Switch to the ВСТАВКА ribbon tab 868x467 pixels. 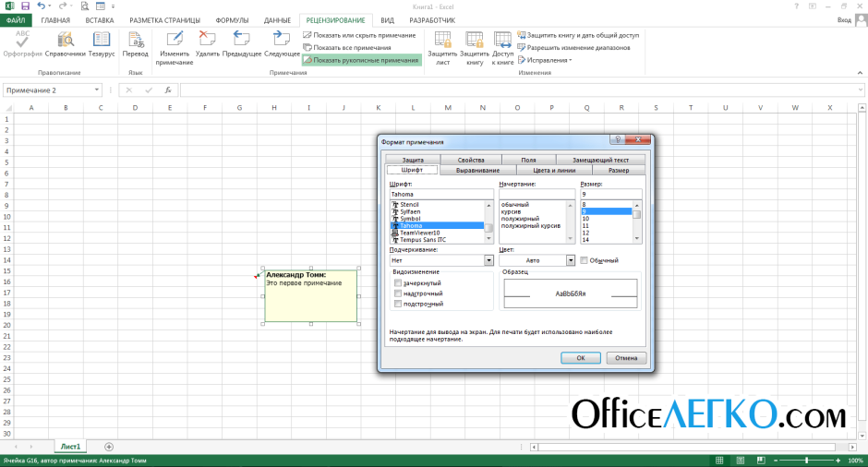pyautogui.click(x=100, y=20)
